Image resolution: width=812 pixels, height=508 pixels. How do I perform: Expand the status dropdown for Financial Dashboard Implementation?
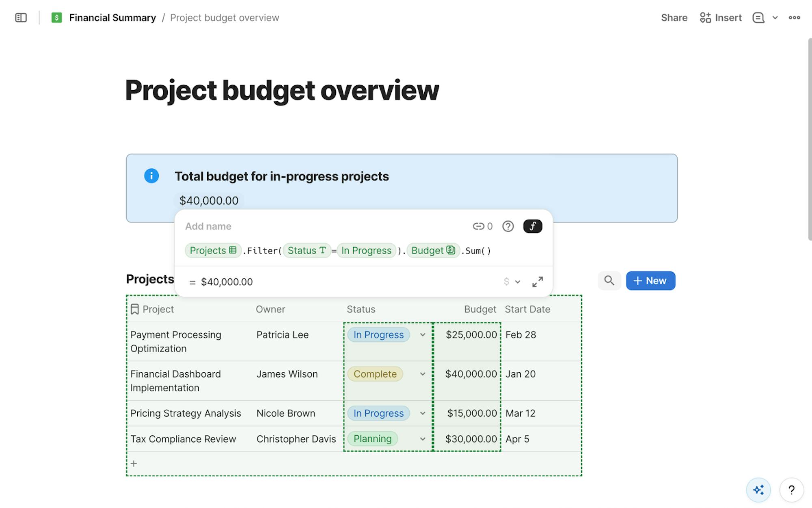tap(423, 374)
